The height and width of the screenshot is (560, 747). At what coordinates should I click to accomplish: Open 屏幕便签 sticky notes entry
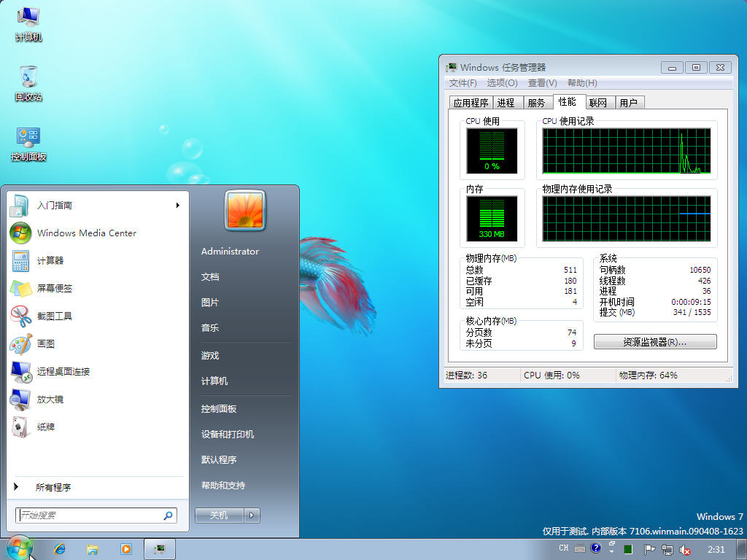point(97,288)
